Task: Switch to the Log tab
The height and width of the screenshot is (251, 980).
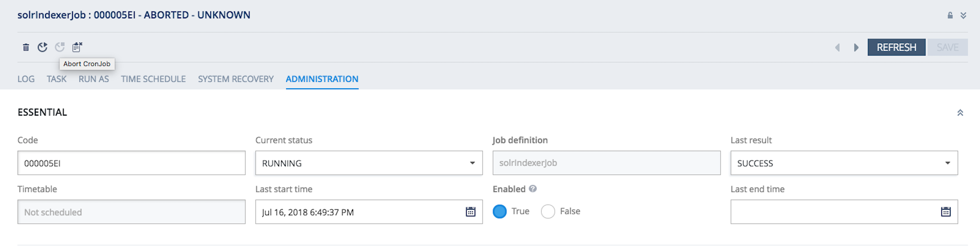Action: point(26,79)
